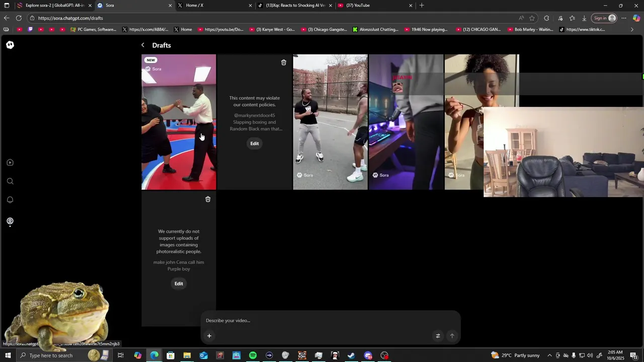Screen dimensions: 644x362
Task: Add page to favorites with star icon
Action: pyautogui.click(x=532, y=18)
